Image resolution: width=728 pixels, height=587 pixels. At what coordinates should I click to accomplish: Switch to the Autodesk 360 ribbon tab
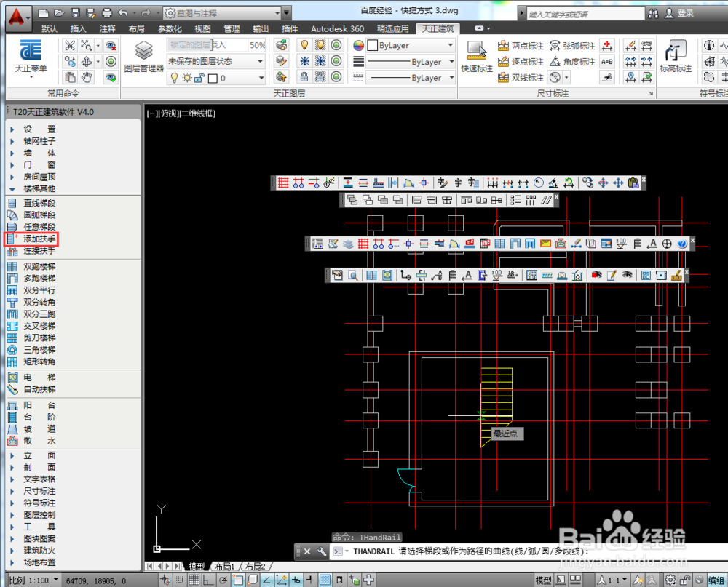point(337,29)
